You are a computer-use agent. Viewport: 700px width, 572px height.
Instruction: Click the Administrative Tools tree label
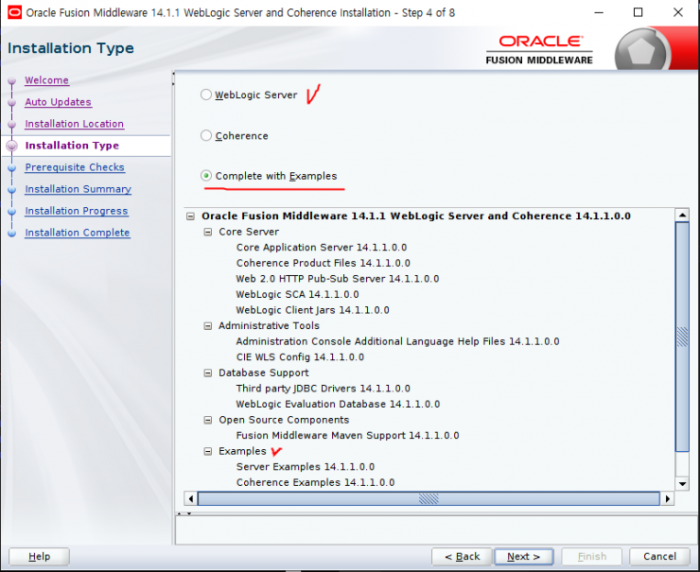(269, 326)
